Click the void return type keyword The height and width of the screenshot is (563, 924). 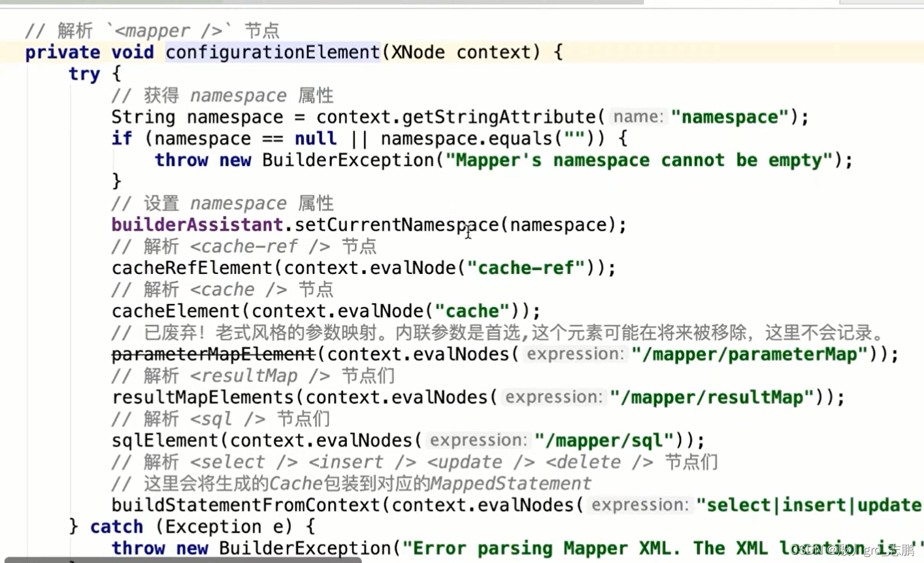pos(133,52)
